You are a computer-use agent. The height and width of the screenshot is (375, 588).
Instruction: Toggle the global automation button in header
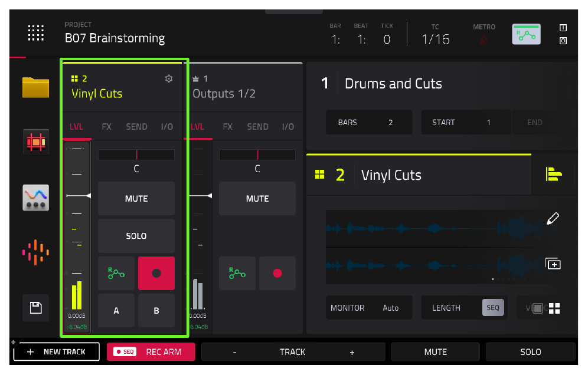[526, 34]
